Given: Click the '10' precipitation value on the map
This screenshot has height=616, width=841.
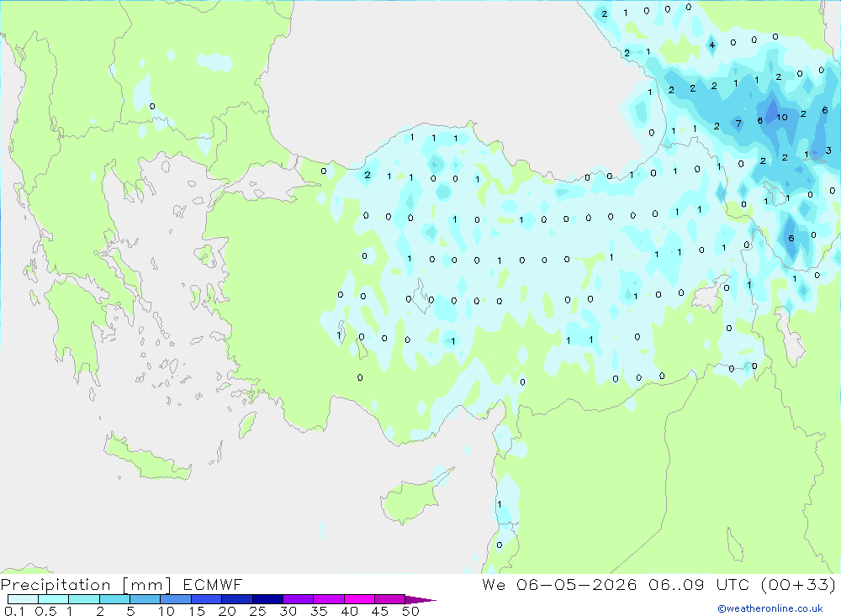Looking at the screenshot, I should [x=782, y=117].
